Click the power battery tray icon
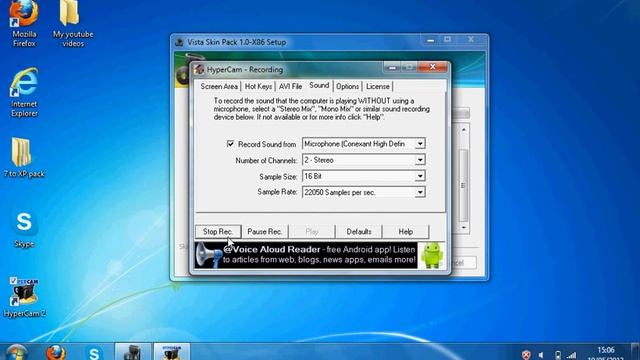Image resolution: width=640 pixels, height=360 pixels. pos(558,355)
